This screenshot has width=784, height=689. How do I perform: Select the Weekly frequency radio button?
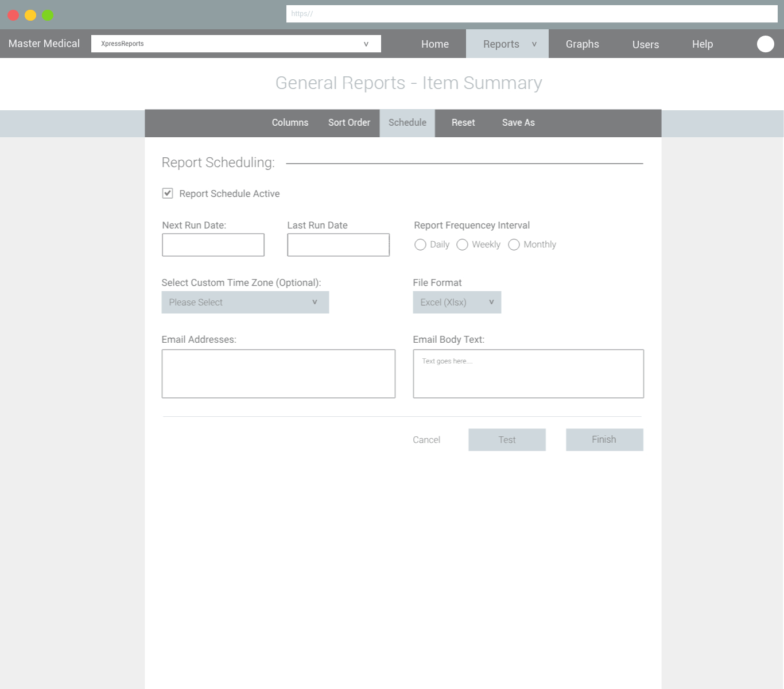pos(462,245)
